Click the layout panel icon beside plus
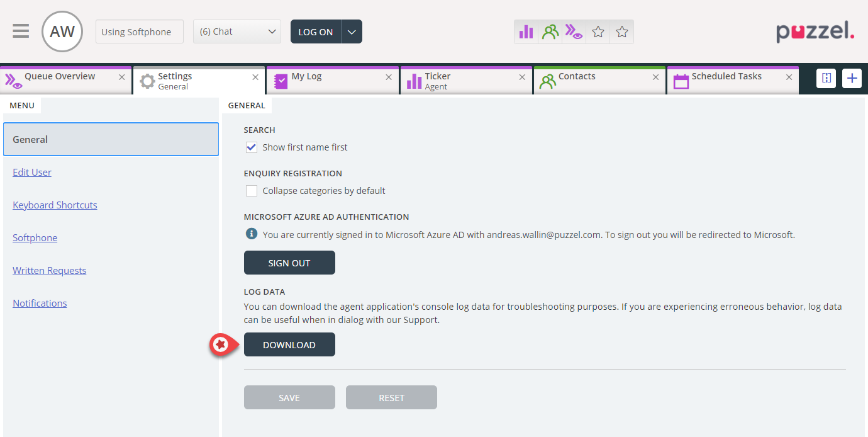This screenshot has height=437, width=868. [826, 78]
